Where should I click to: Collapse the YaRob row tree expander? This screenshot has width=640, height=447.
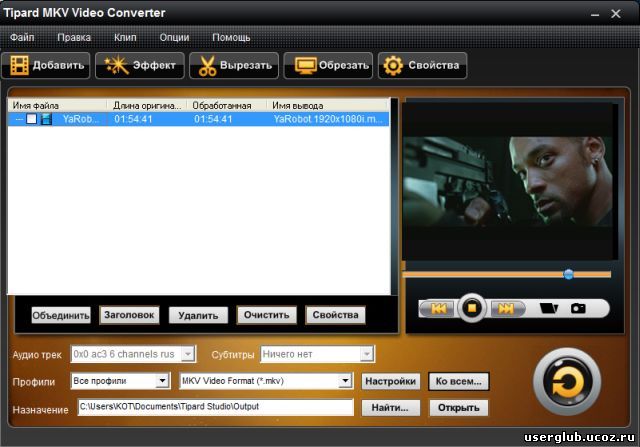pyautogui.click(x=19, y=119)
